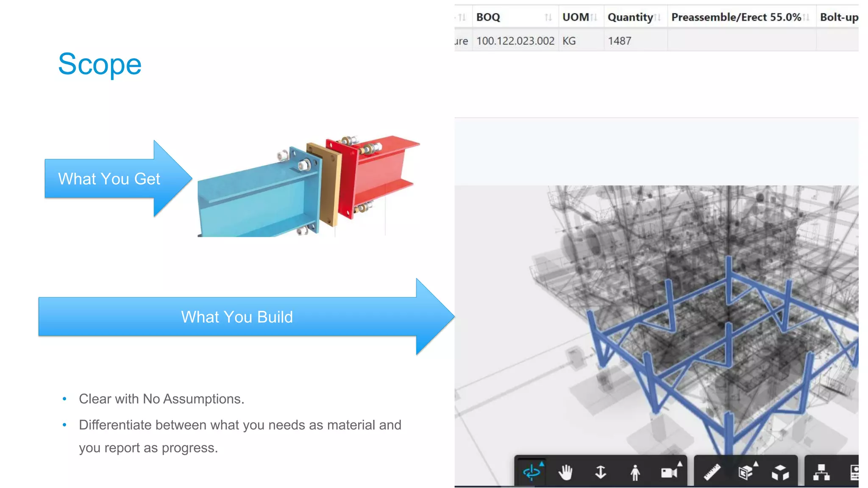Open the Camera interactions tool

[670, 472]
